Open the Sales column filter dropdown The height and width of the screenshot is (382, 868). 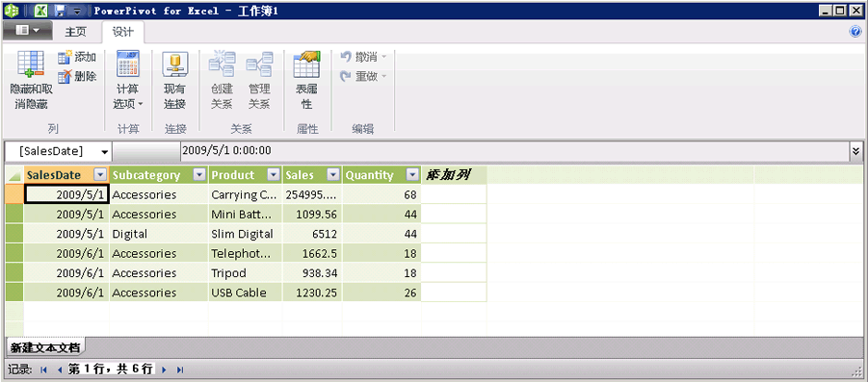[333, 175]
